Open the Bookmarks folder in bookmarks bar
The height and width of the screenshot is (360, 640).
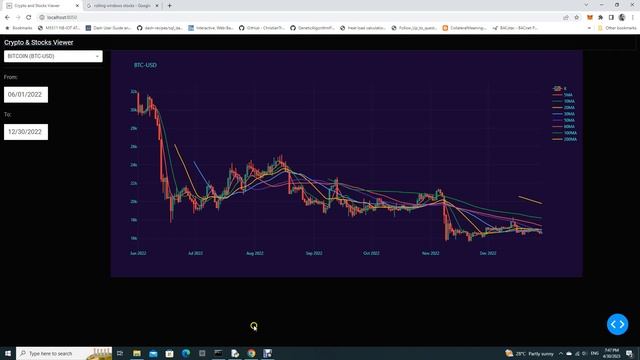click(x=19, y=28)
